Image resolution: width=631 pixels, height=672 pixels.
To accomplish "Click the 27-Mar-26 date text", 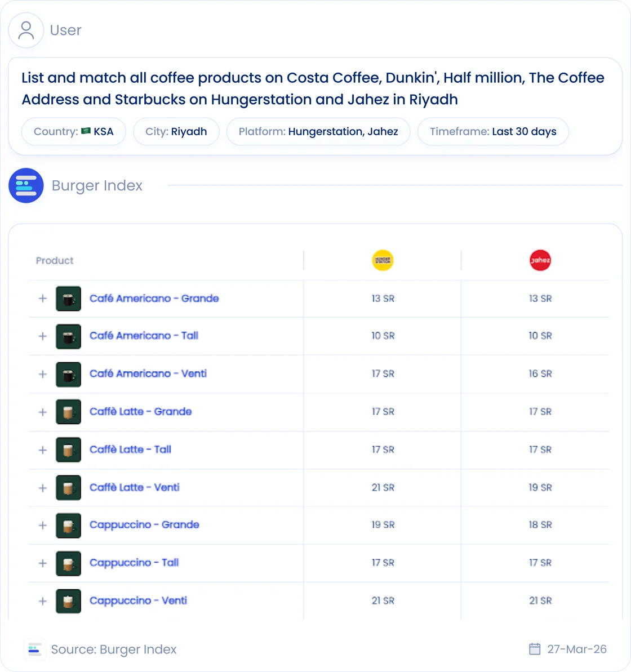I will (577, 649).
